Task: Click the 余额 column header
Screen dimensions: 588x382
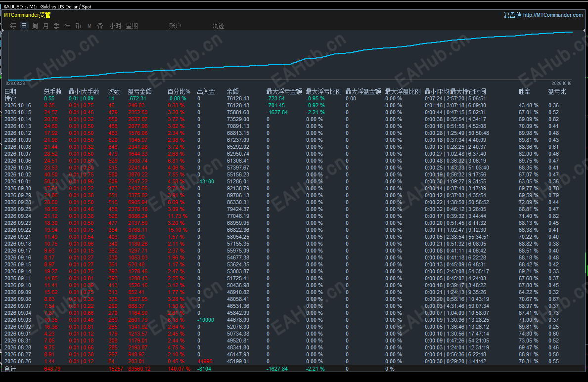Action: (x=232, y=91)
